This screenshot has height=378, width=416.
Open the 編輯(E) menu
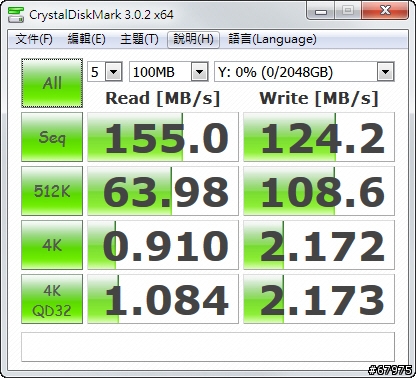(x=86, y=39)
